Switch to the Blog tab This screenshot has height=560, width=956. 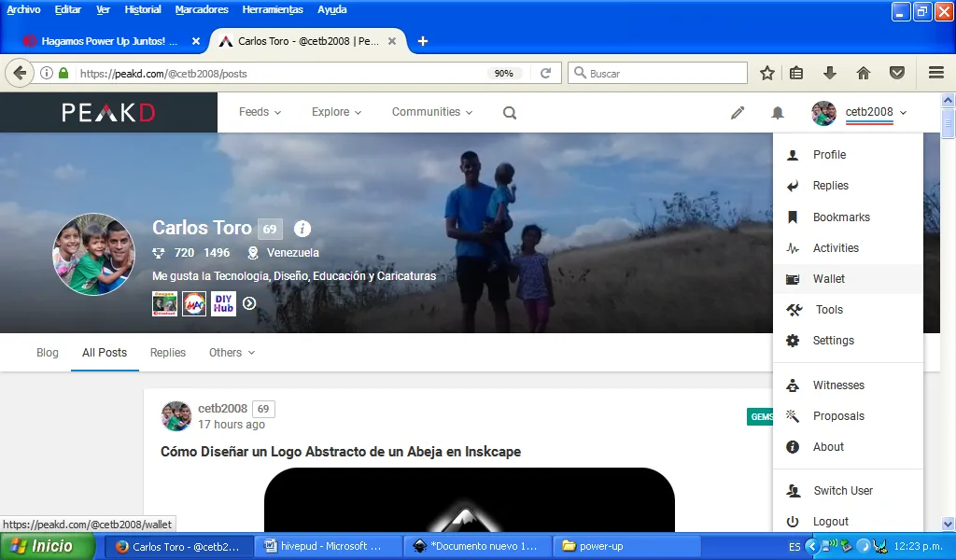(x=48, y=353)
